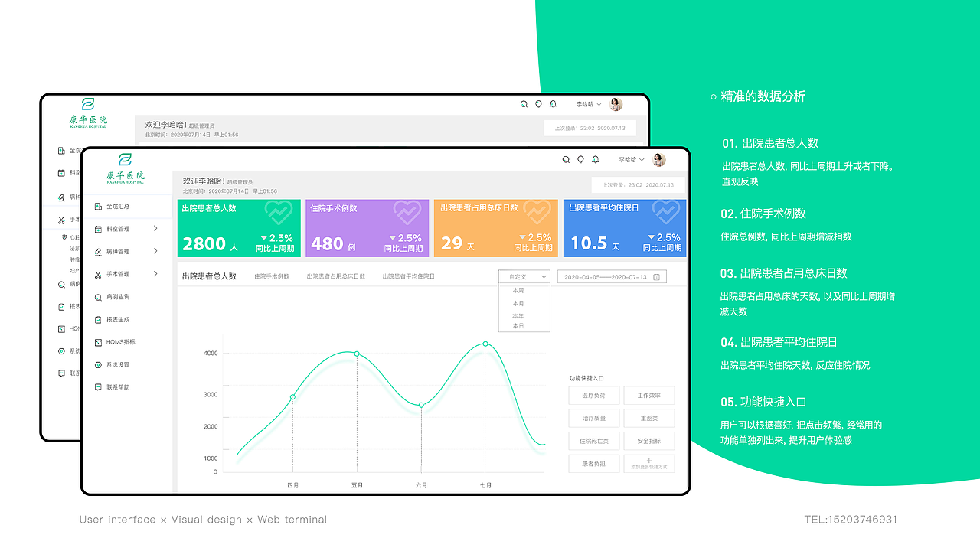Click the user avatar in front window header
The height and width of the screenshot is (551, 980).
click(x=659, y=159)
